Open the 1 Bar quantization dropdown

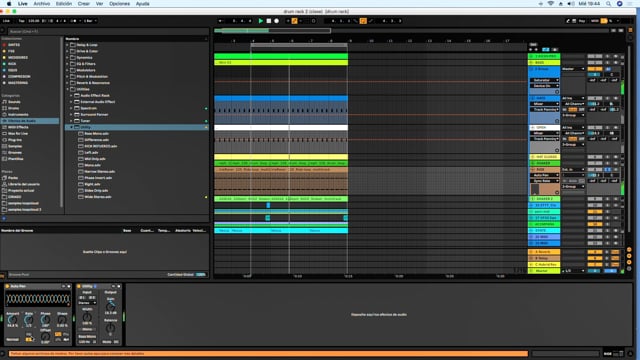pyautogui.click(x=90, y=21)
